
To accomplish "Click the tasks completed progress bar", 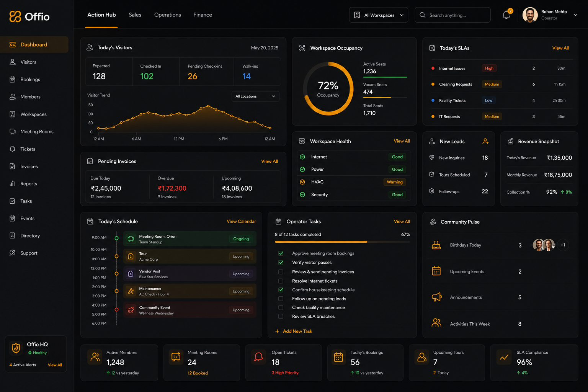I will pos(342,242).
